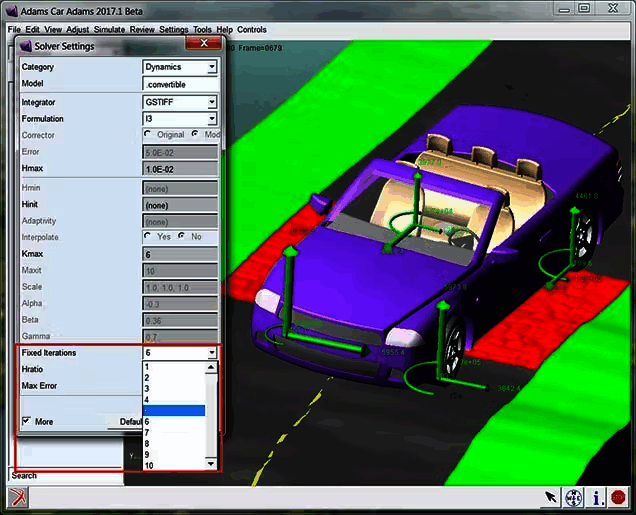Close the Solver Settings dialog
The width and height of the screenshot is (636, 515).
pyautogui.click(x=205, y=44)
